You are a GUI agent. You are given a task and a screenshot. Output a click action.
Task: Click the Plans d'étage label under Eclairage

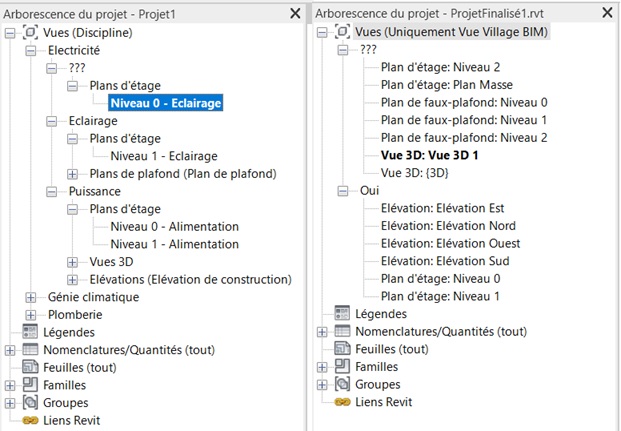pos(125,139)
